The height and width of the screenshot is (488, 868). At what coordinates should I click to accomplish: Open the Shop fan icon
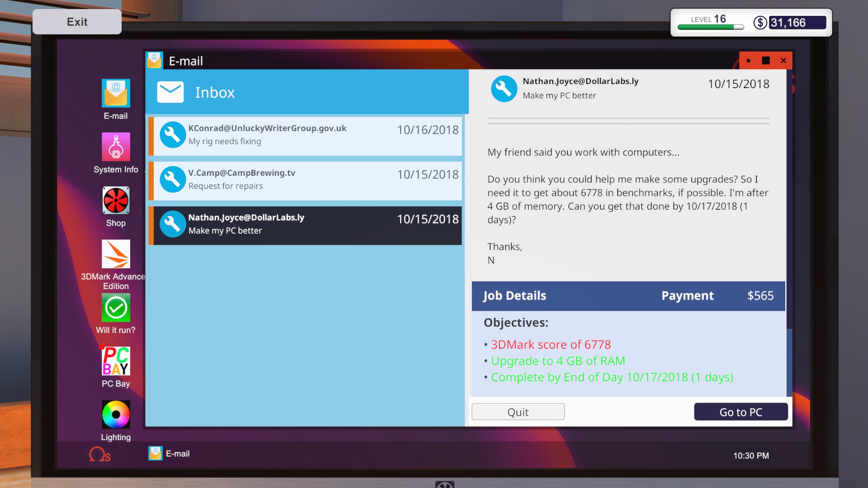coord(116,201)
